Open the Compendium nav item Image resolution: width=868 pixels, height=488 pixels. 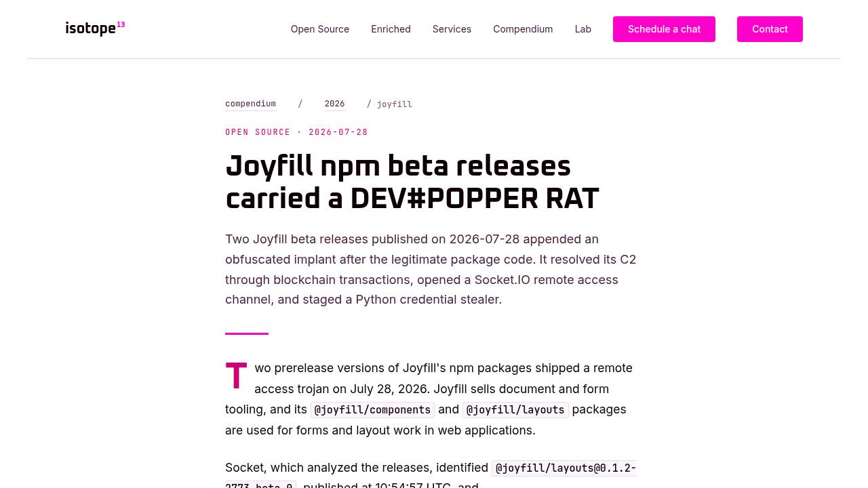pyautogui.click(x=523, y=29)
